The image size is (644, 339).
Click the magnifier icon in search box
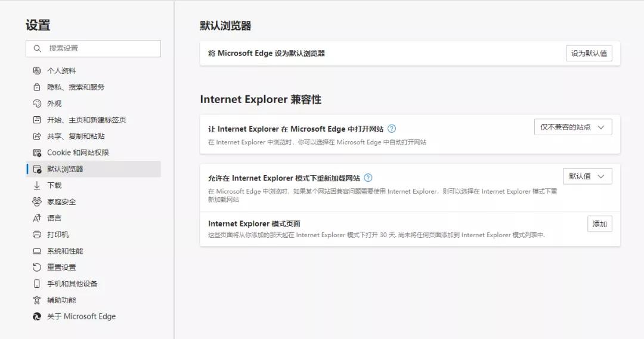[x=38, y=48]
